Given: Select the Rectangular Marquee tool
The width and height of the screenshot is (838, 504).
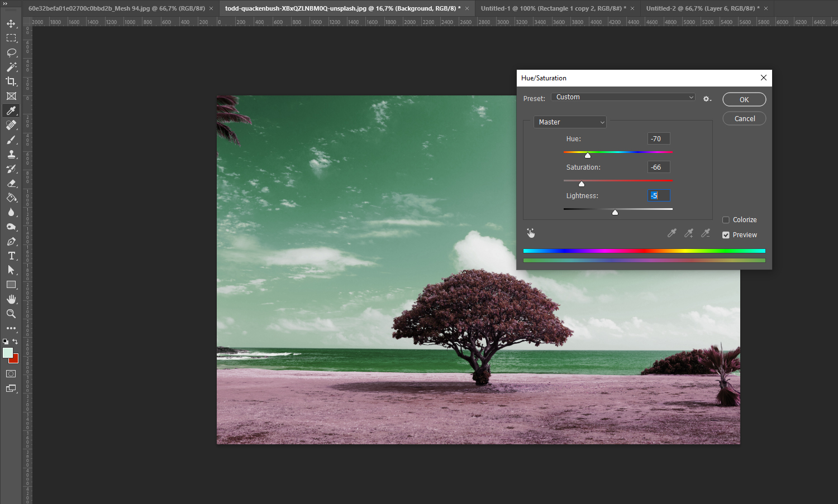Looking at the screenshot, I should tap(11, 38).
